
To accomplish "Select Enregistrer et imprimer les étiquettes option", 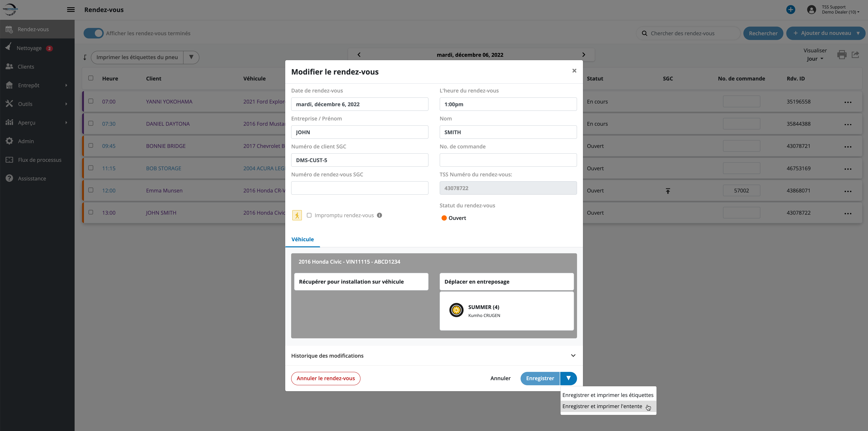I will tap(608, 395).
